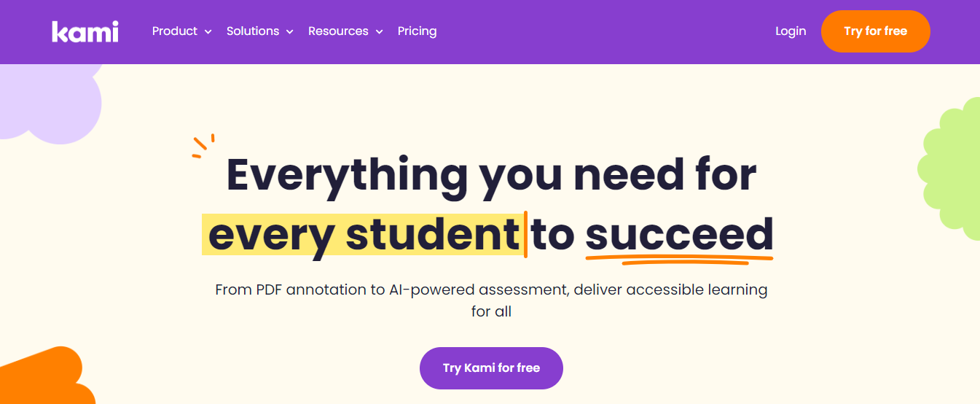Expand the chevron beside Product

[x=208, y=32]
